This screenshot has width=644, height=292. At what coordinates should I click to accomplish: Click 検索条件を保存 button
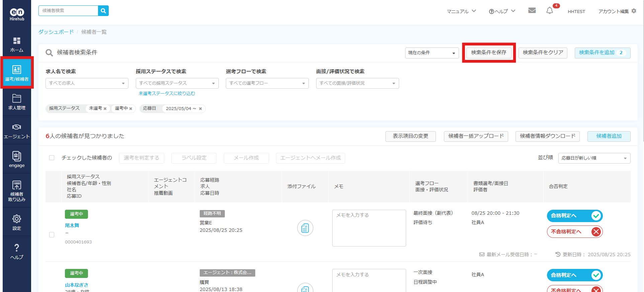click(x=489, y=53)
